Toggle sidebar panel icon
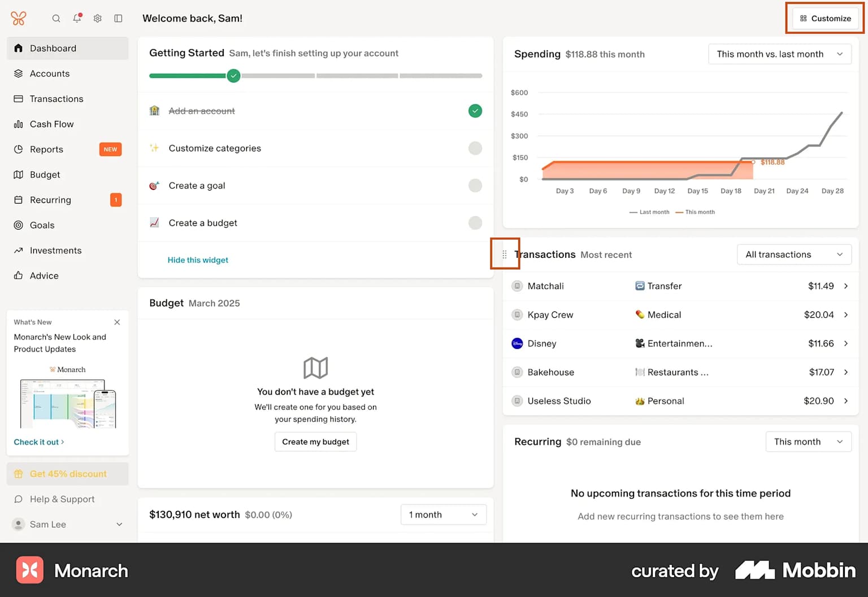 click(x=118, y=18)
